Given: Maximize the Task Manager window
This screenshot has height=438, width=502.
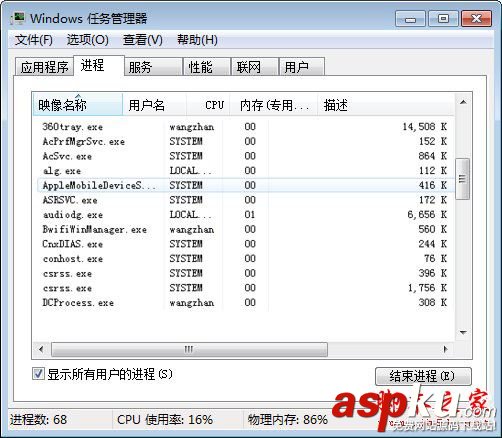Looking at the screenshot, I should [x=443, y=19].
